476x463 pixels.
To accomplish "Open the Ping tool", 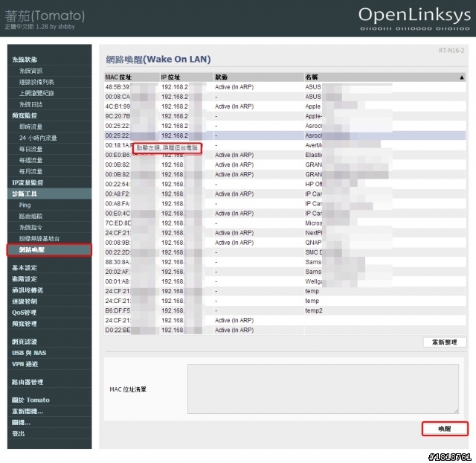I will (25, 205).
